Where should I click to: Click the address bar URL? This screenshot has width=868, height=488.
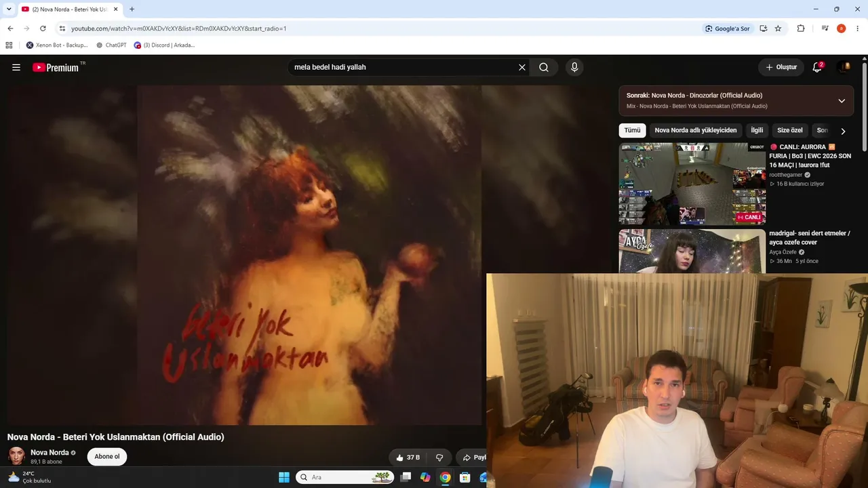[x=179, y=28]
